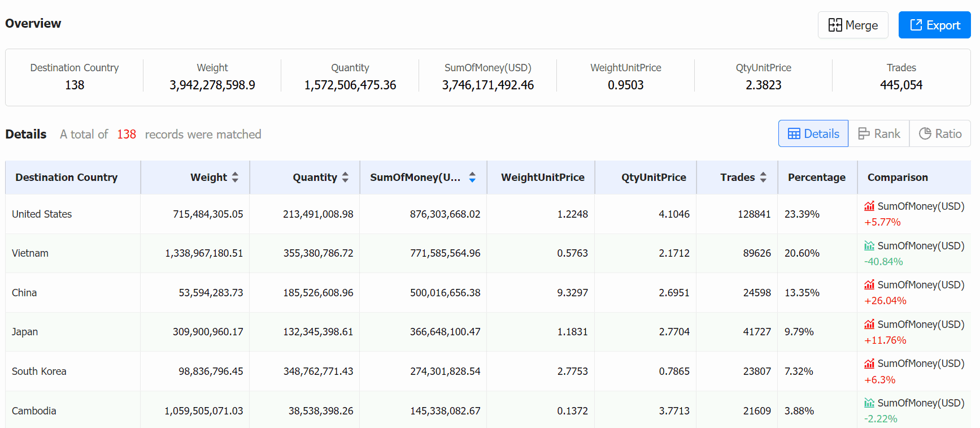Toggle the SumOfMoney column sort arrows
The image size is (980, 428).
coord(472,177)
